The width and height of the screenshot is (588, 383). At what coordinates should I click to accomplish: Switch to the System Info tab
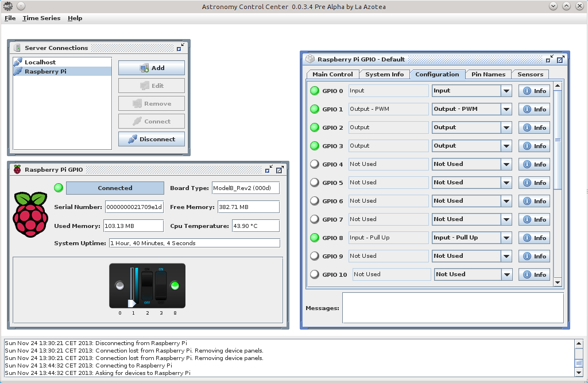tap(384, 74)
